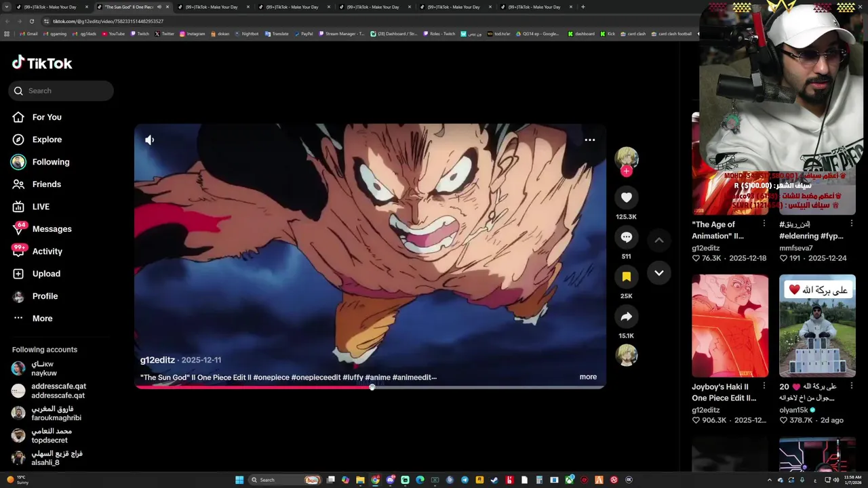Open the creator avatar beside the video
The height and width of the screenshot is (488, 868).
pyautogui.click(x=627, y=157)
